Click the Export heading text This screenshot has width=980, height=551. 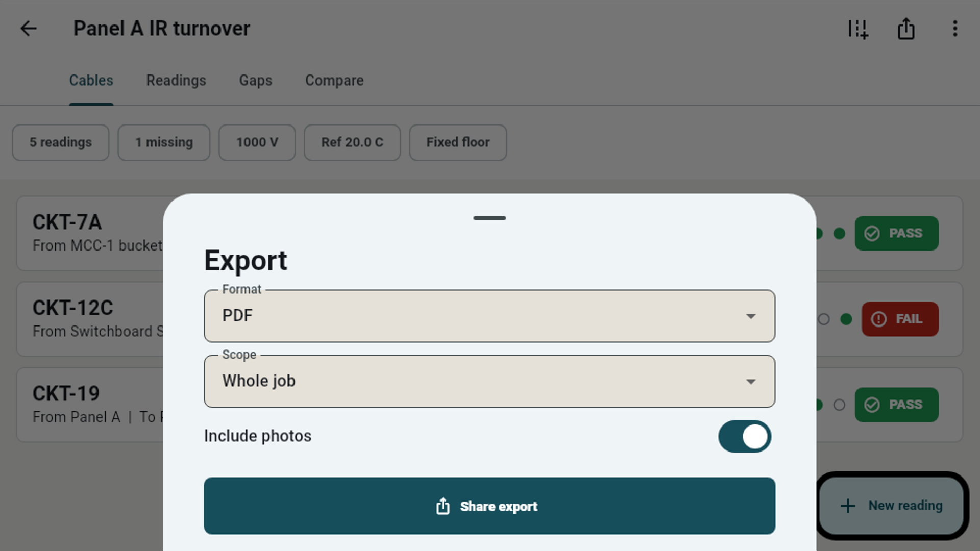(246, 261)
